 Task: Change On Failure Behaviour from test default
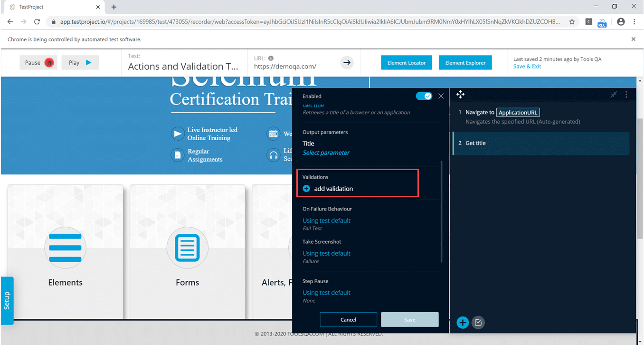pos(326,220)
